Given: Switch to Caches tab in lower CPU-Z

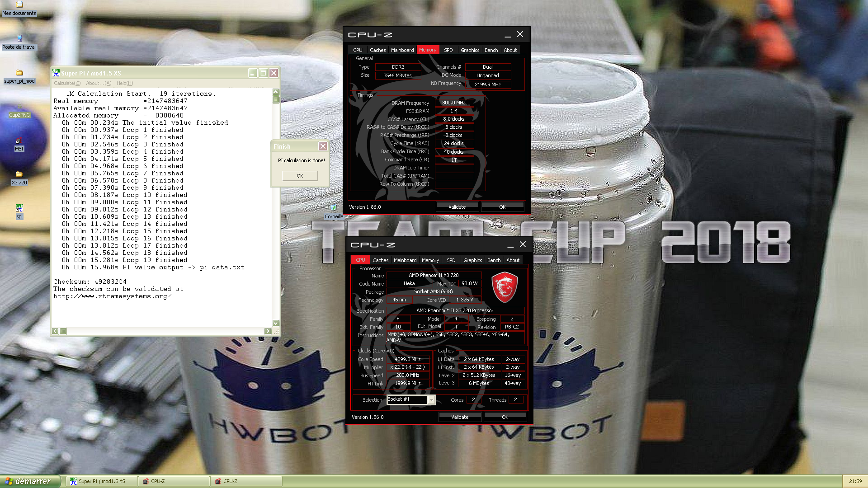Looking at the screenshot, I should pyautogui.click(x=380, y=260).
